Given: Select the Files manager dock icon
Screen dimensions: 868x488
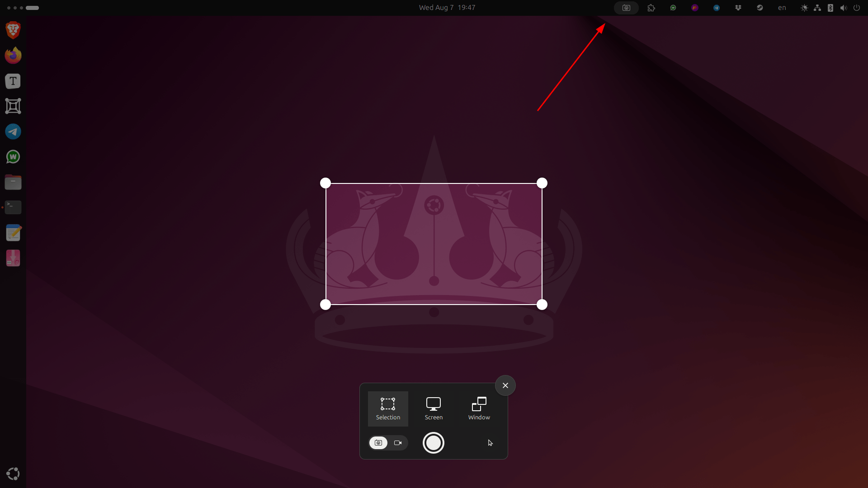Looking at the screenshot, I should pos(13,182).
